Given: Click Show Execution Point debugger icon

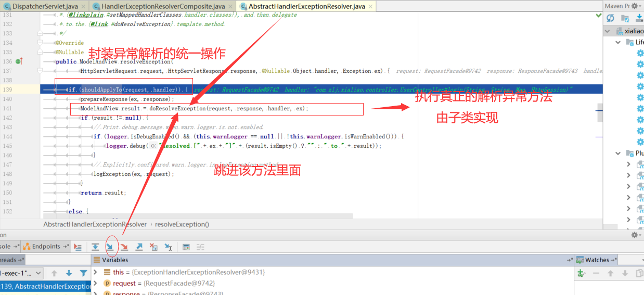Looking at the screenshot, I should click(77, 247).
